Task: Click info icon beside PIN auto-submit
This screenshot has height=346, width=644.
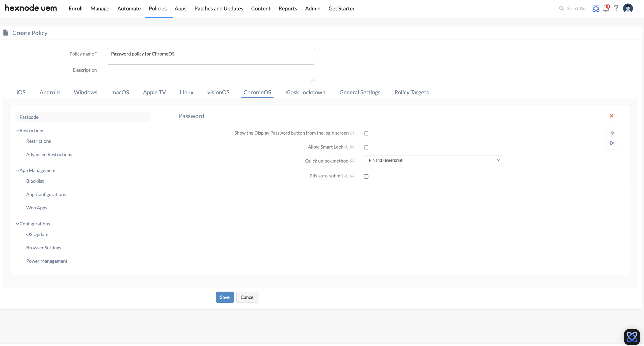Action: [346, 176]
